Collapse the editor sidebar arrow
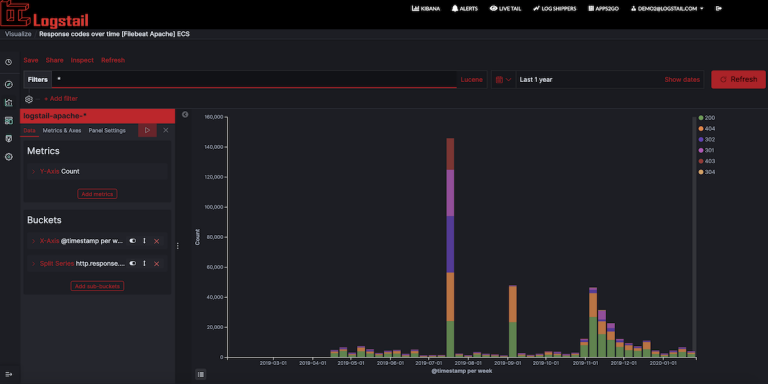This screenshot has height=384, width=768. pos(185,114)
